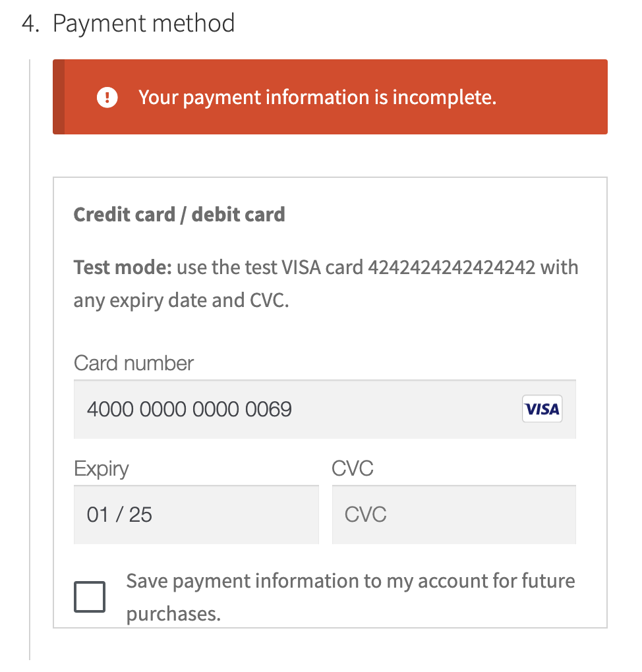Click the bold 'Test mode:' text
Image resolution: width=642 pixels, height=672 pixels.
[x=123, y=267]
